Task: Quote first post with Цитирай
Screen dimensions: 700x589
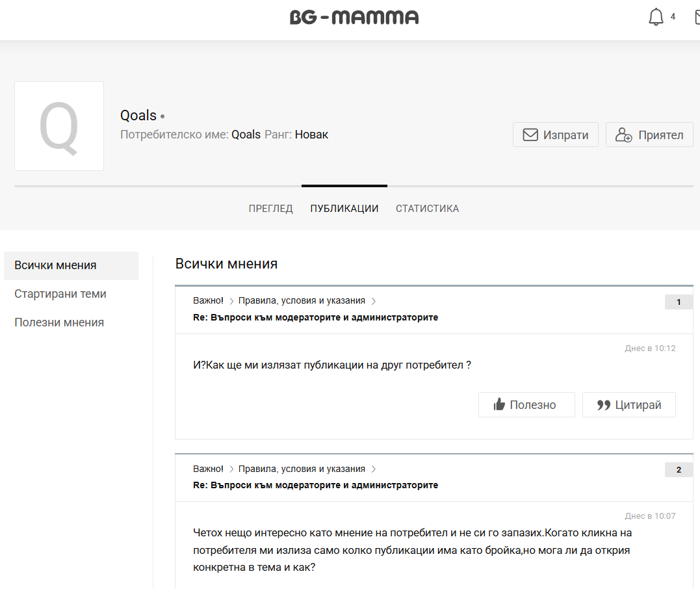Action: pyautogui.click(x=629, y=404)
